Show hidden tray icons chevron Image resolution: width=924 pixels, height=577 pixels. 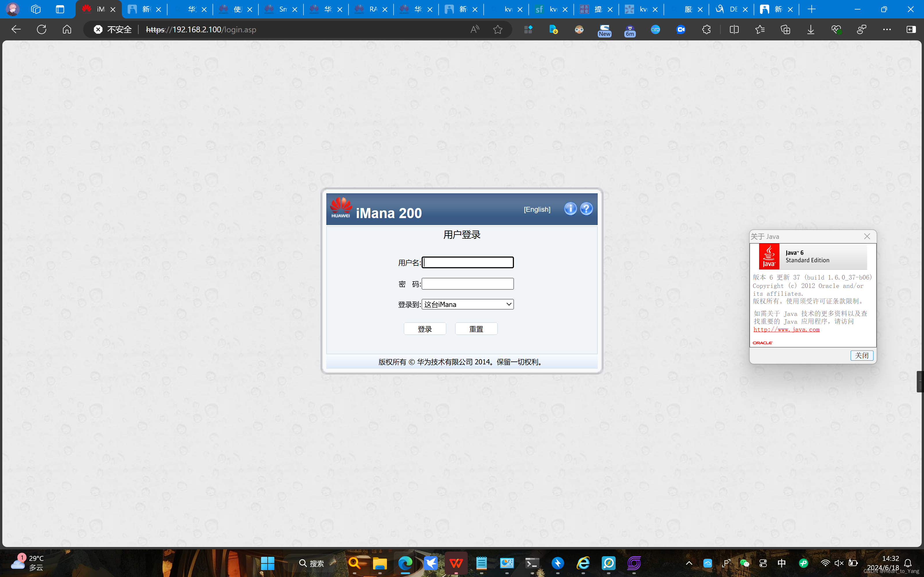pos(689,563)
